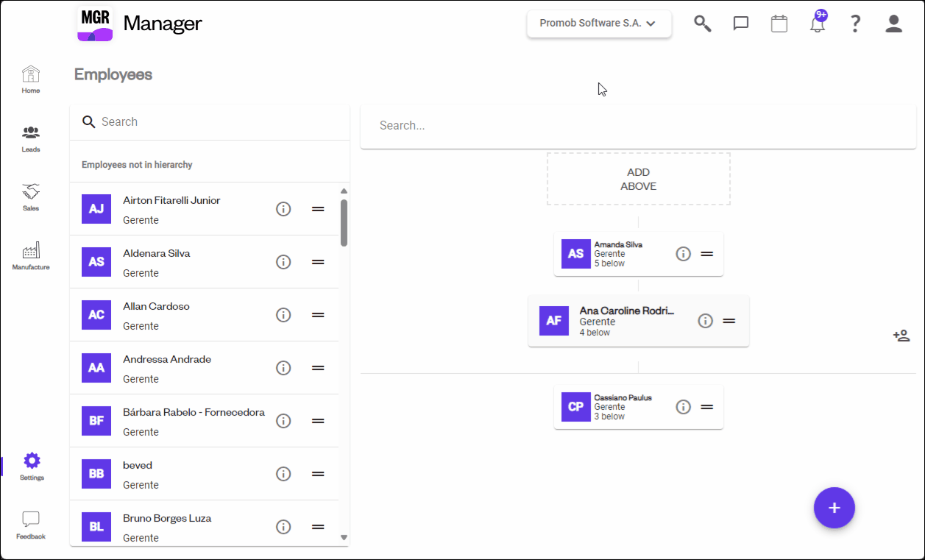Viewport: 925px width, 560px height.
Task: Click the ADD ABOVE placeholder box
Action: point(638,179)
